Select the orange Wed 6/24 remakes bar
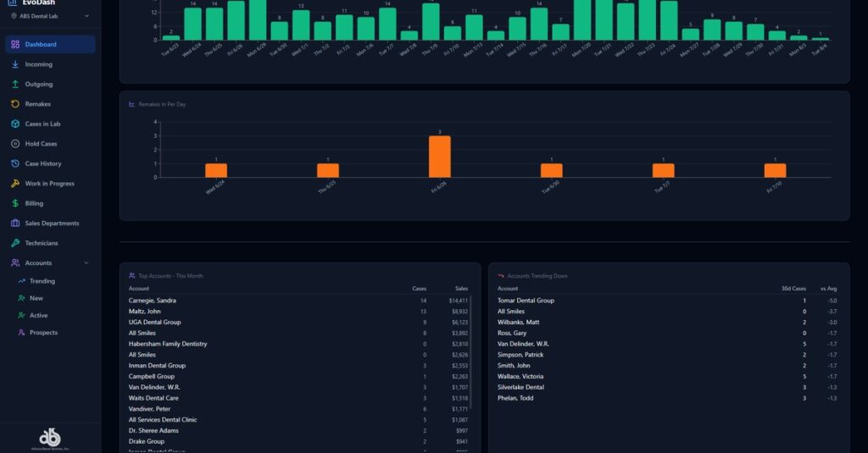This screenshot has width=868, height=453. 216,170
